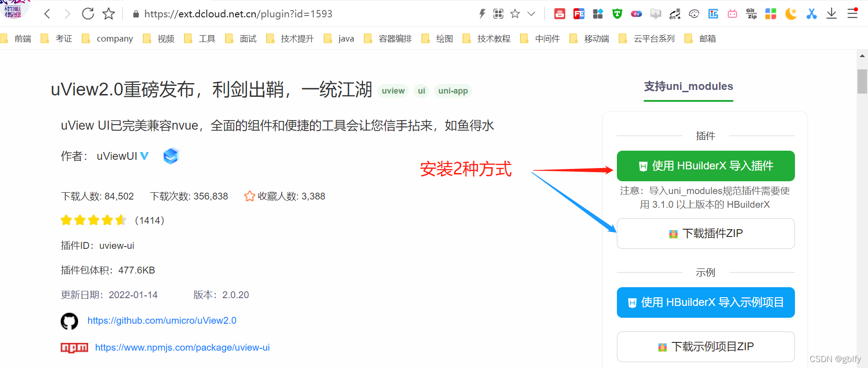The width and height of the screenshot is (868, 368).
Task: Open the browser hamburger menu
Action: click(852, 13)
